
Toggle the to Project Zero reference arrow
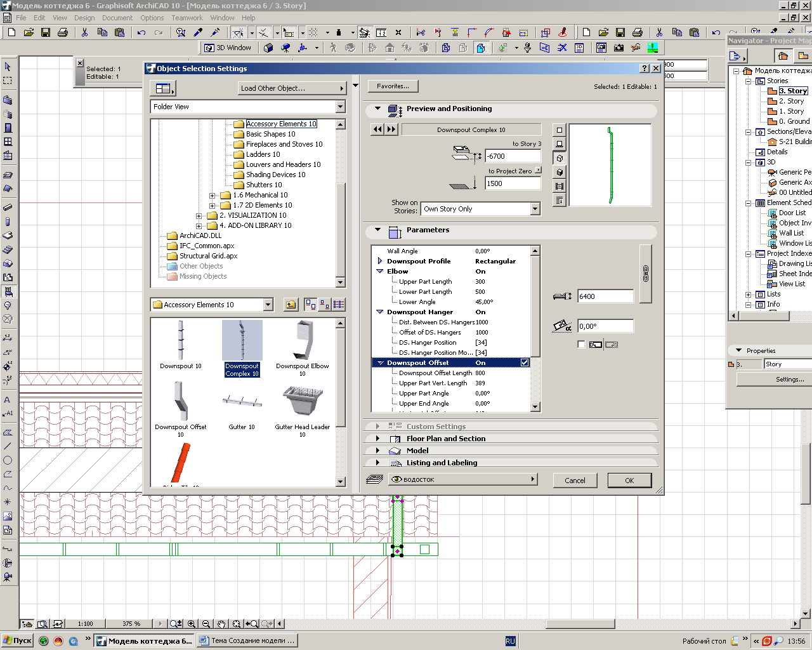[538, 170]
